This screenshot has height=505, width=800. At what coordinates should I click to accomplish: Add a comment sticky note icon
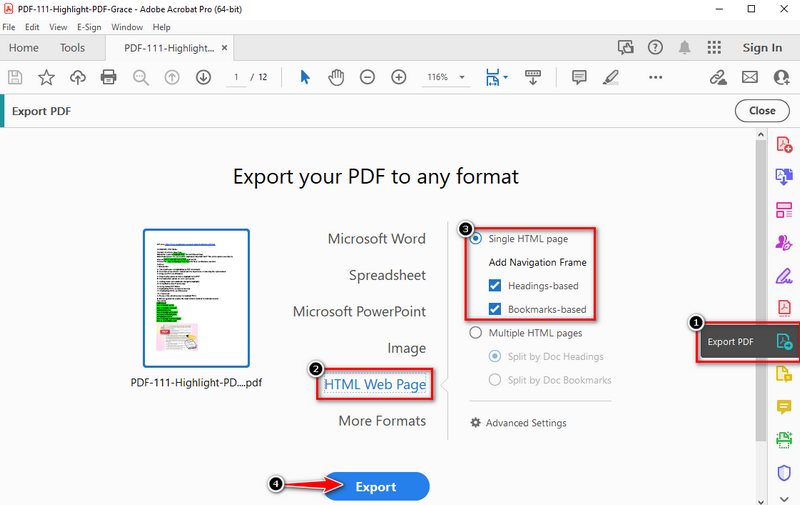pyautogui.click(x=579, y=77)
